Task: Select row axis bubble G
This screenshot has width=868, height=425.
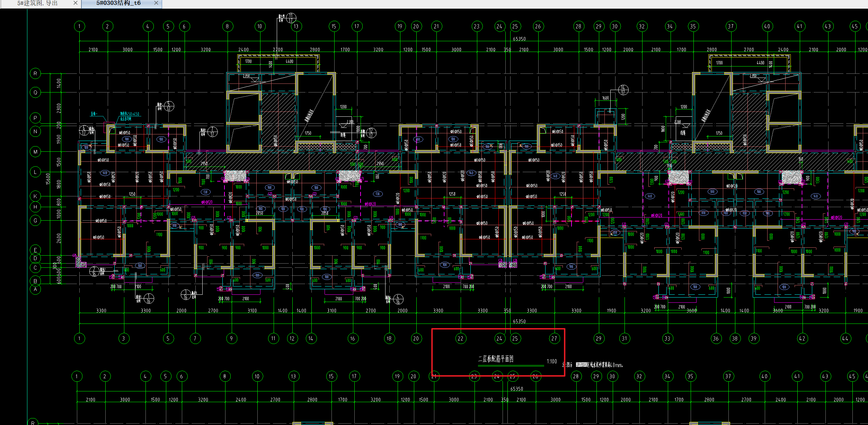Action: point(35,220)
